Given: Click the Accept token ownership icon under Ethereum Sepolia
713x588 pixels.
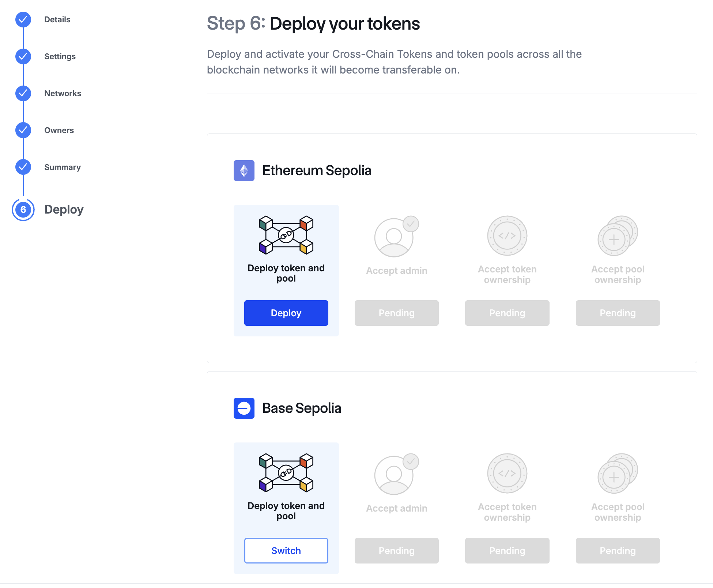Looking at the screenshot, I should point(507,235).
